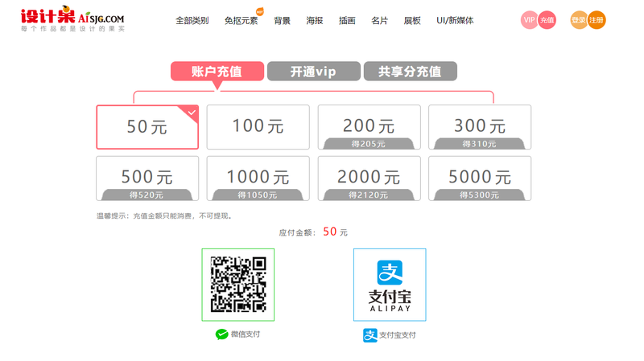
Task: Open 插画 navigation item
Action: pyautogui.click(x=347, y=21)
